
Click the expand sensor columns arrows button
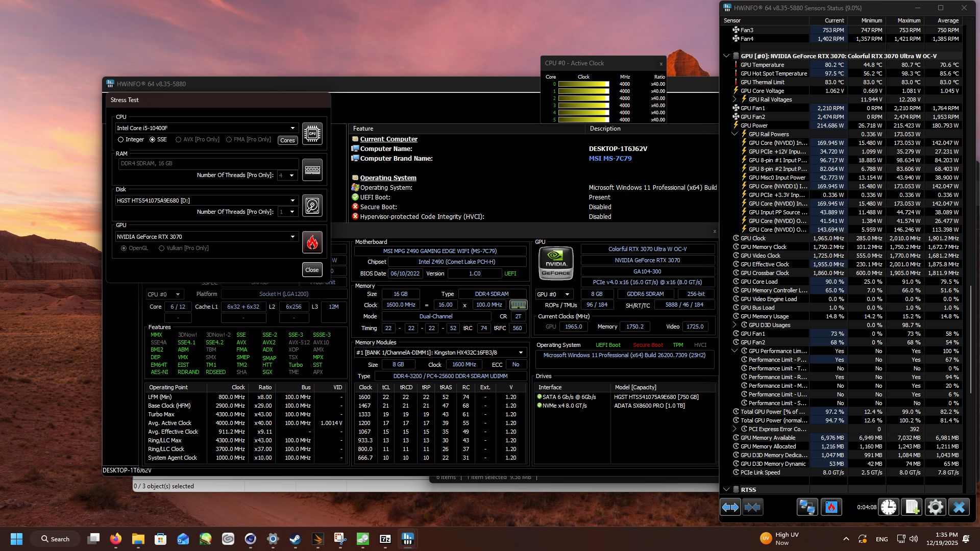(730, 507)
